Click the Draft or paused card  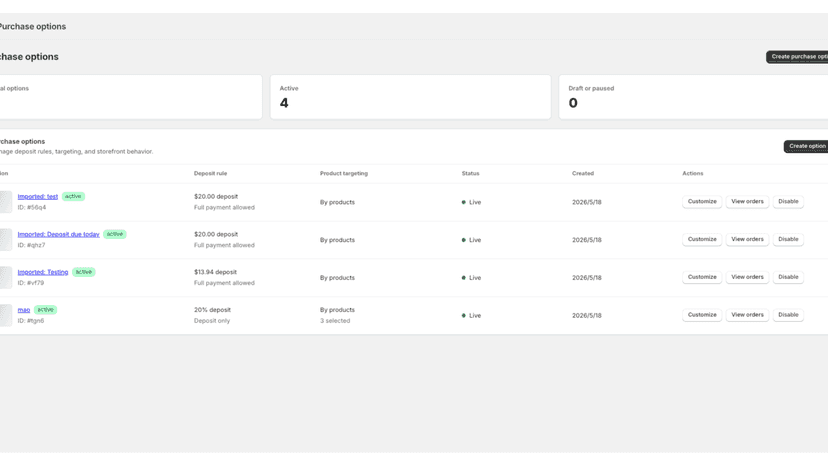(x=693, y=97)
